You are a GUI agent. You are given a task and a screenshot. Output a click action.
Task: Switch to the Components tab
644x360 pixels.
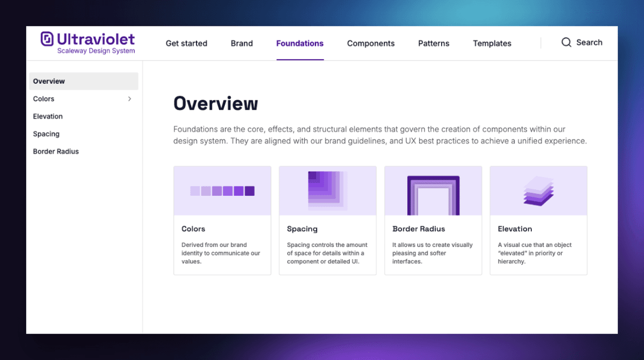[x=371, y=43]
